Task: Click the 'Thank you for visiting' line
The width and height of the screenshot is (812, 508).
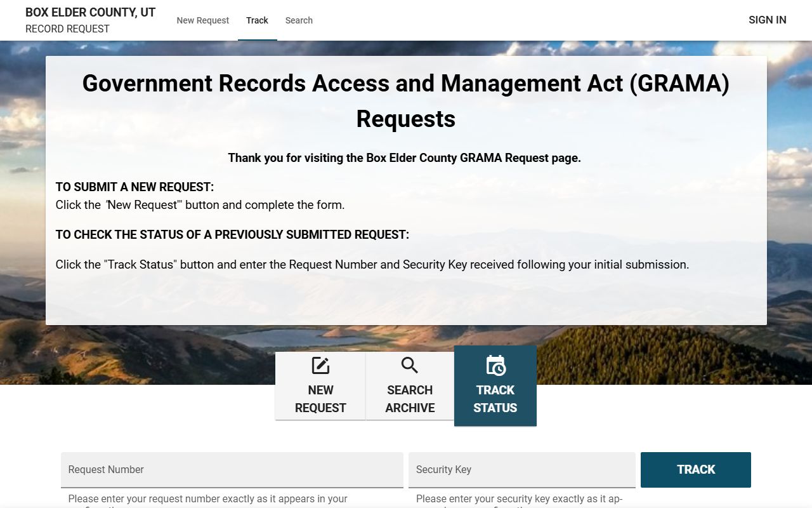Action: 405,158
